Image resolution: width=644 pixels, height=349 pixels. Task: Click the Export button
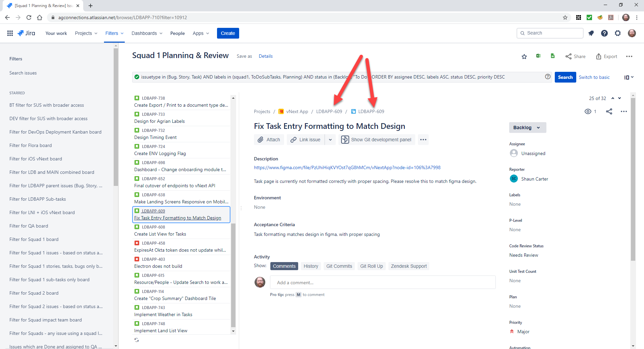click(x=606, y=56)
